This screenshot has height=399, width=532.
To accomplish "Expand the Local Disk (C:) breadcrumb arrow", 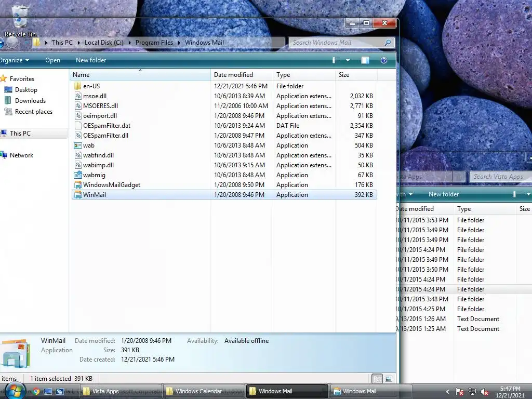I will [x=129, y=43].
